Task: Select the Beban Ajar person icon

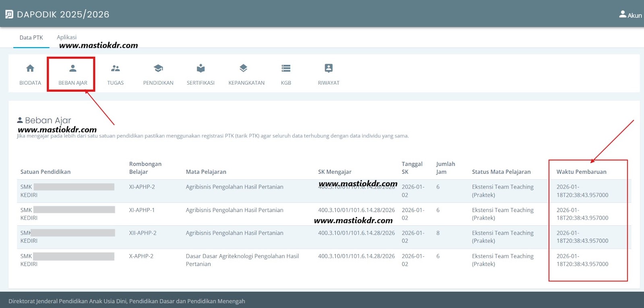Action: [x=73, y=68]
